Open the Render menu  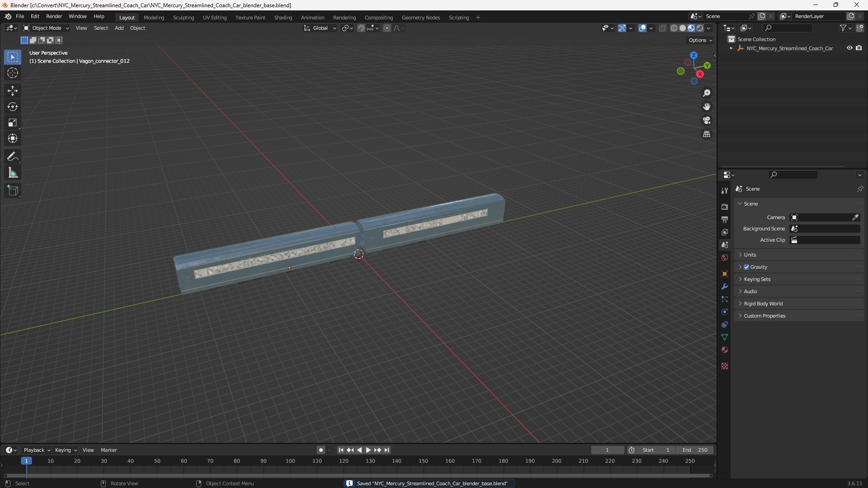54,16
